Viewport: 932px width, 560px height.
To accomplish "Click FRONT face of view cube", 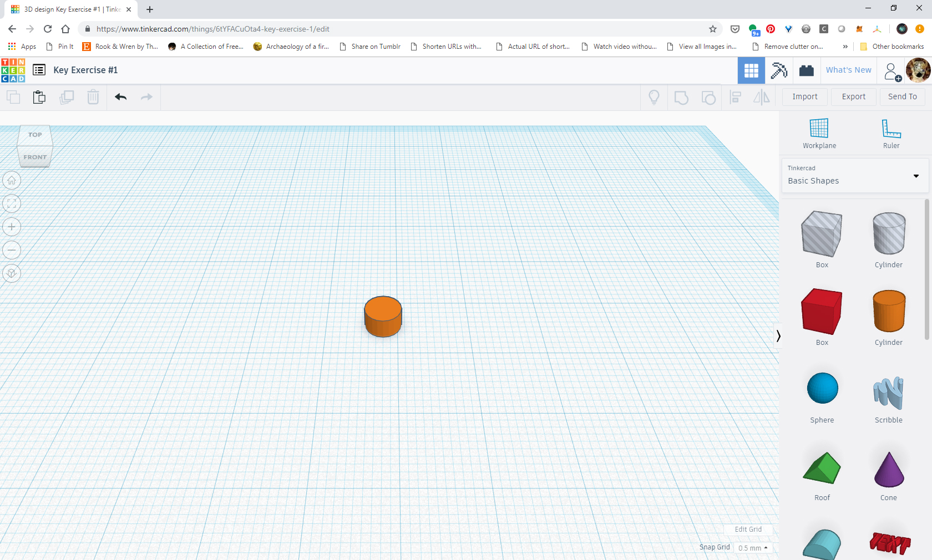I will coord(35,157).
